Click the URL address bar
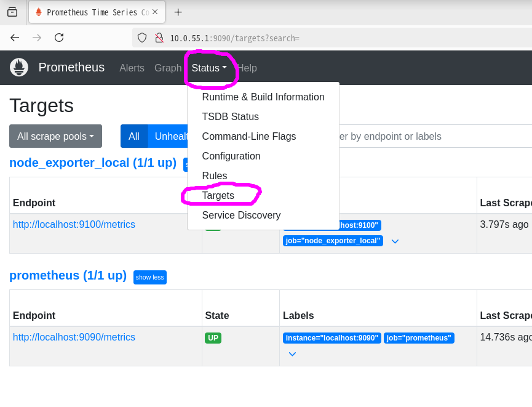The width and height of the screenshot is (532, 407). click(x=333, y=38)
